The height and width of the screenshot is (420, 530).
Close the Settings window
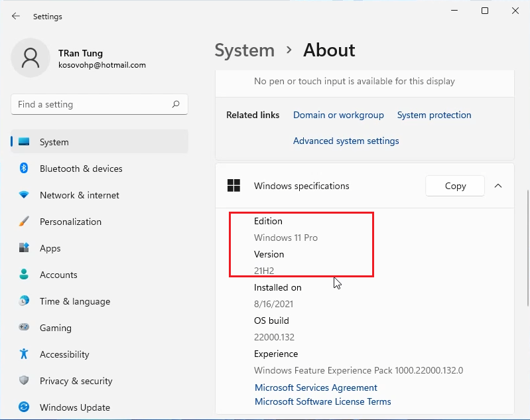coord(515,11)
